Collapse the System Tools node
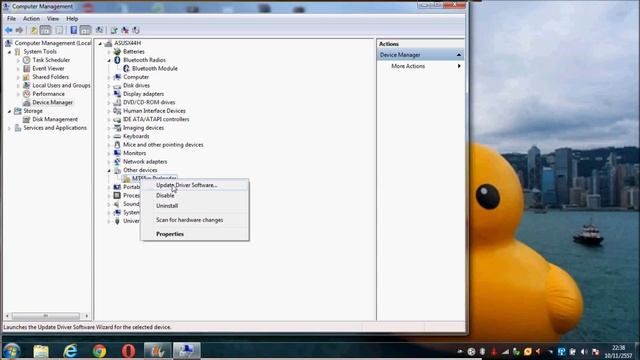This screenshot has height=360, width=640. point(9,52)
